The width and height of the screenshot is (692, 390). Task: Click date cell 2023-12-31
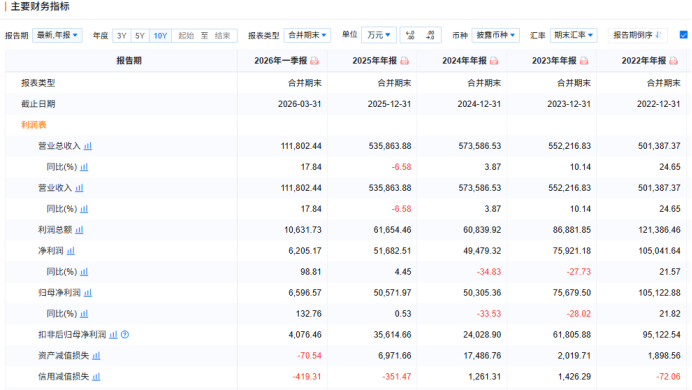point(569,104)
